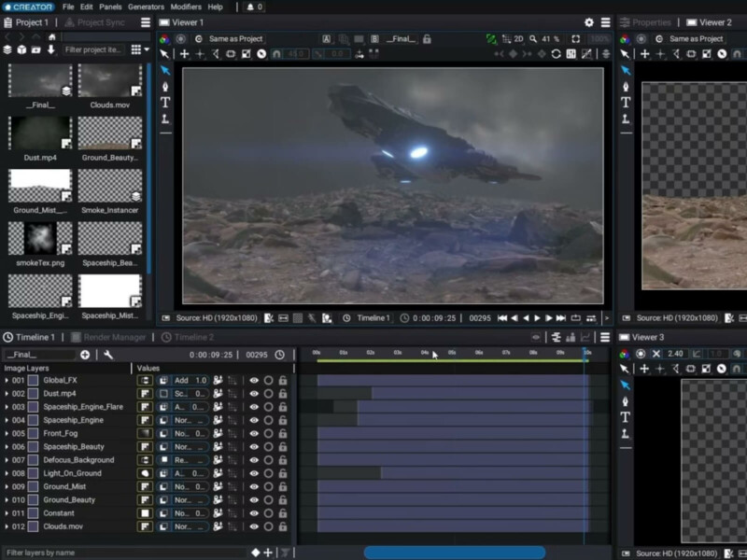Click the fullscreen fit icon in Viewer 1

point(576,39)
